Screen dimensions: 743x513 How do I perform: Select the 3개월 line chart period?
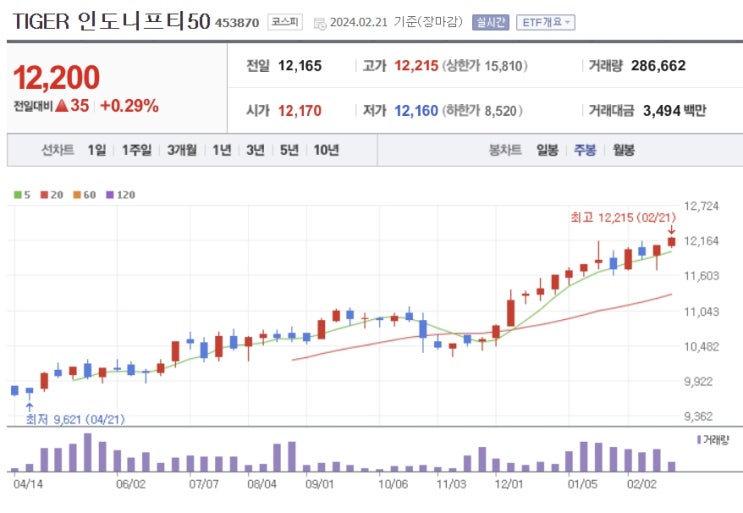point(182,150)
